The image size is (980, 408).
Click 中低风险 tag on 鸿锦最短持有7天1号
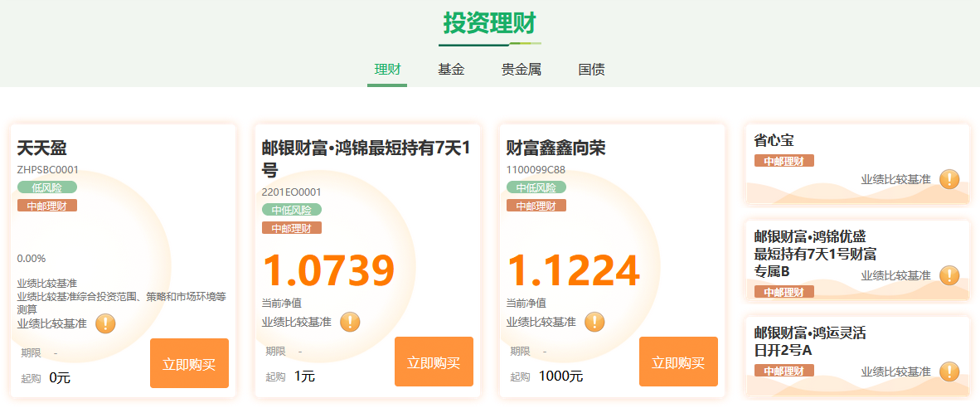291,210
